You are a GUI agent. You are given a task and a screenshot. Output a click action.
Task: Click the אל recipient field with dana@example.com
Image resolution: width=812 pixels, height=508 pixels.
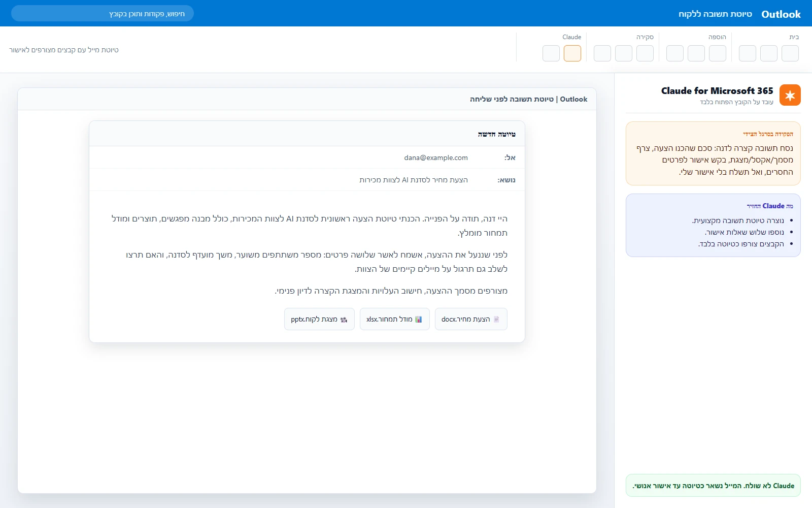[x=307, y=157]
